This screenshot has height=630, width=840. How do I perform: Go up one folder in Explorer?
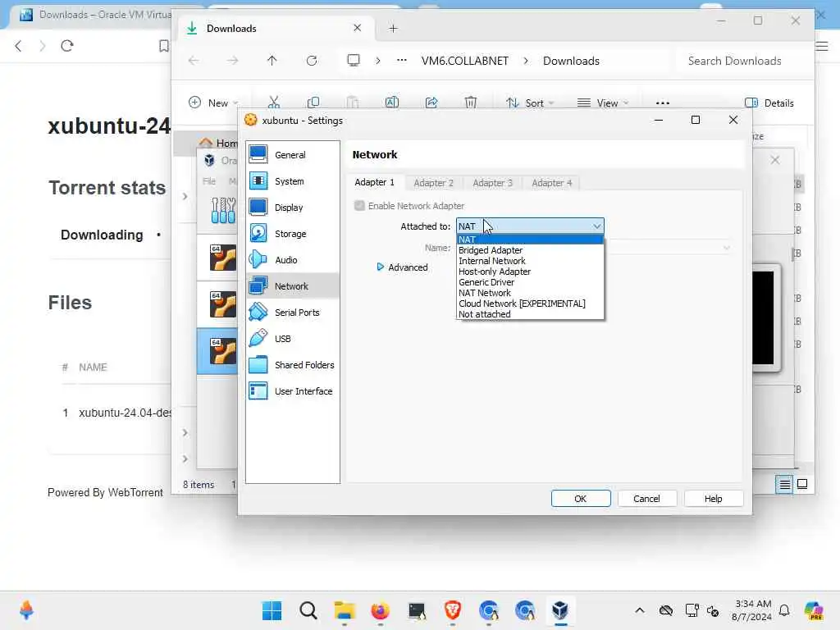(272, 61)
